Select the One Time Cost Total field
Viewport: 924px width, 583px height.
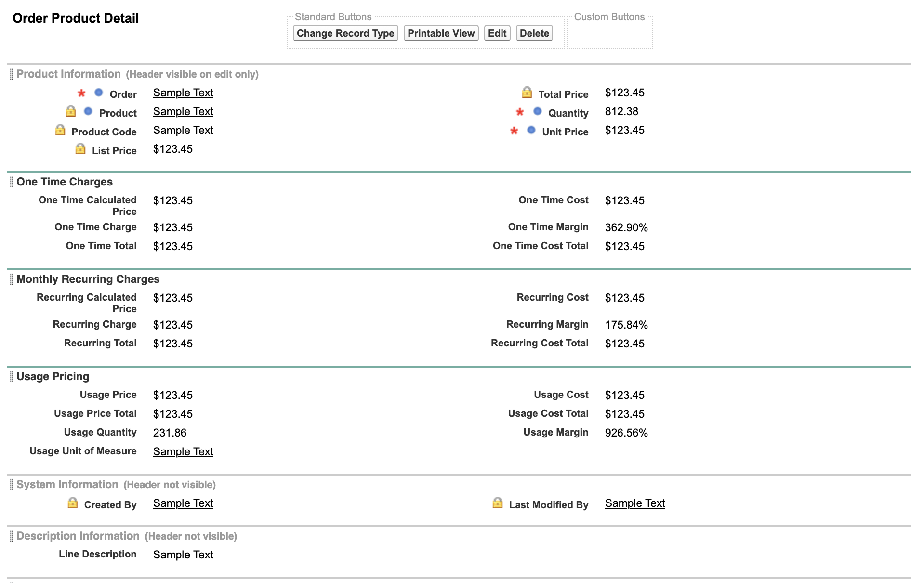[x=541, y=246]
